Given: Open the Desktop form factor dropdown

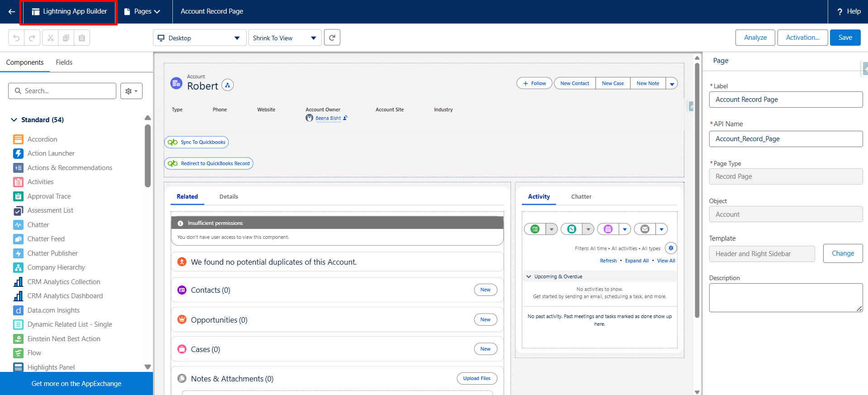Looking at the screenshot, I should click(199, 38).
